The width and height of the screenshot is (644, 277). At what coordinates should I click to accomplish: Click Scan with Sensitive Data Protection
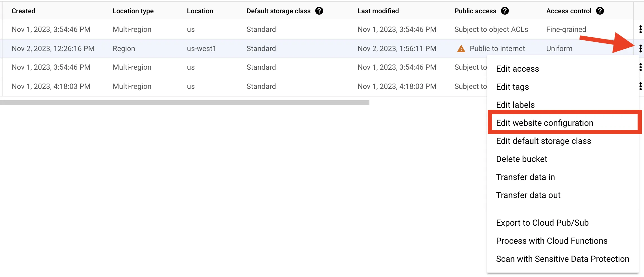(562, 259)
